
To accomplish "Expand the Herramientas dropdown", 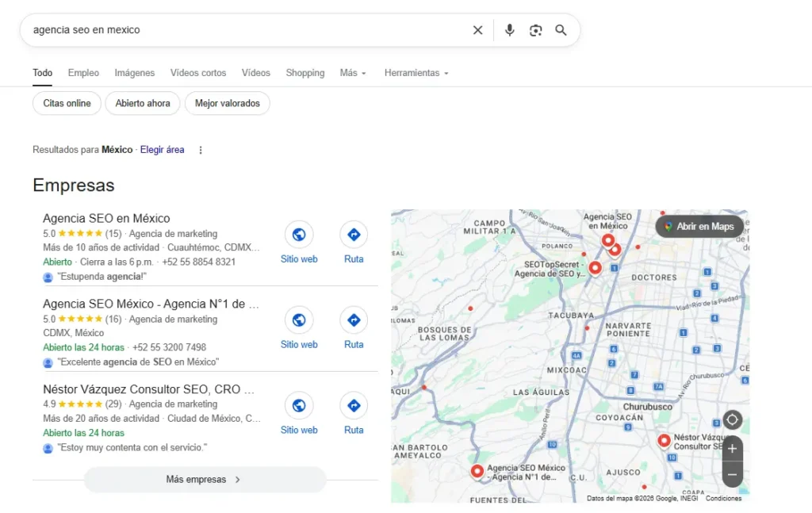I will coord(416,73).
